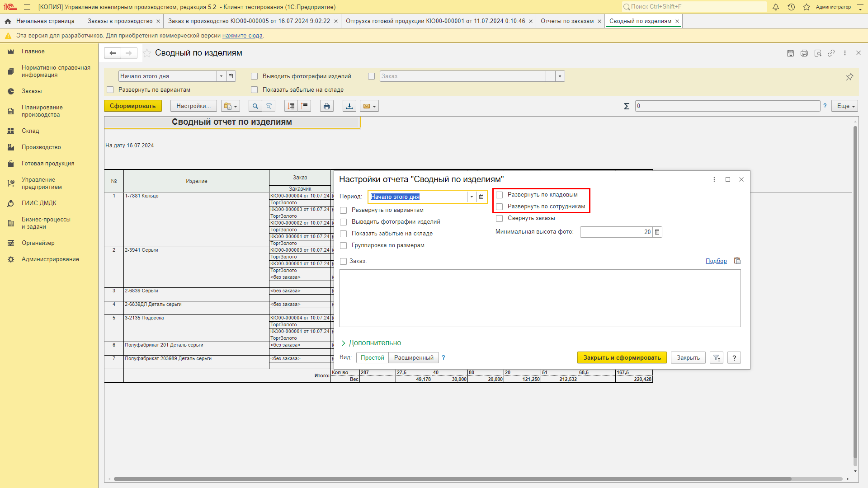Click vertical scrollbar of report

[x=855, y=292]
